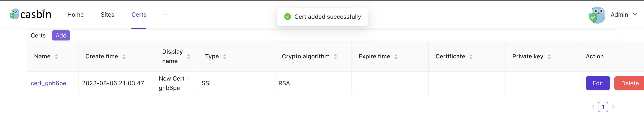
Task: Delete the cert_gnb6pe certificate
Action: pyautogui.click(x=629, y=83)
